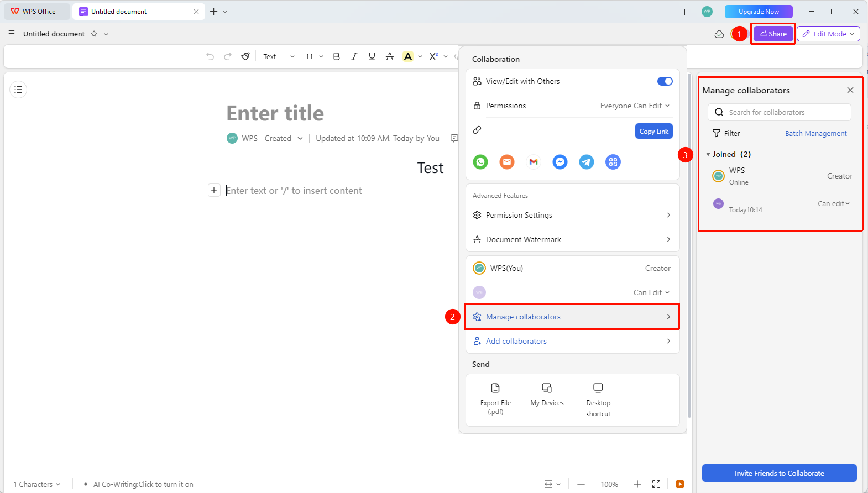Click the cloud sync icon

(719, 34)
